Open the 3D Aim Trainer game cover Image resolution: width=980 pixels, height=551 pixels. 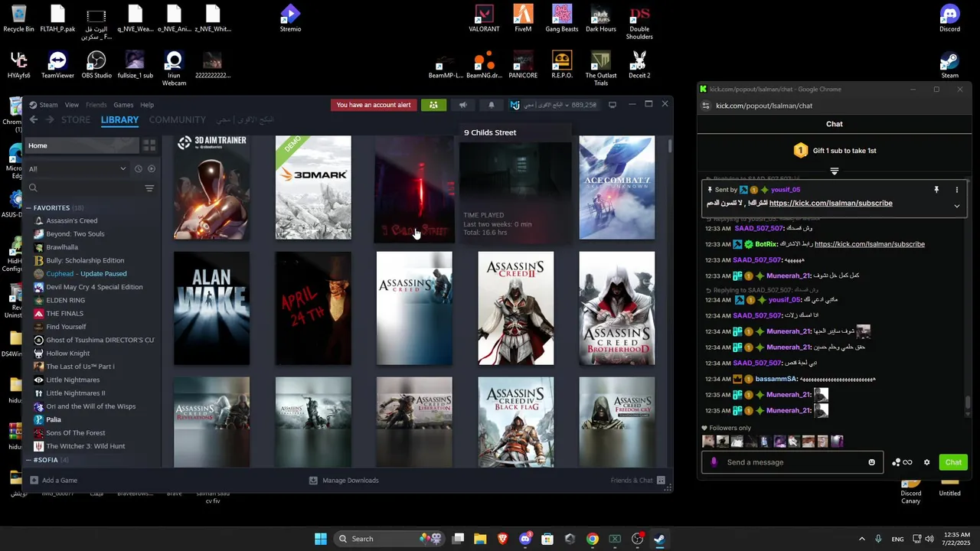[x=211, y=187]
